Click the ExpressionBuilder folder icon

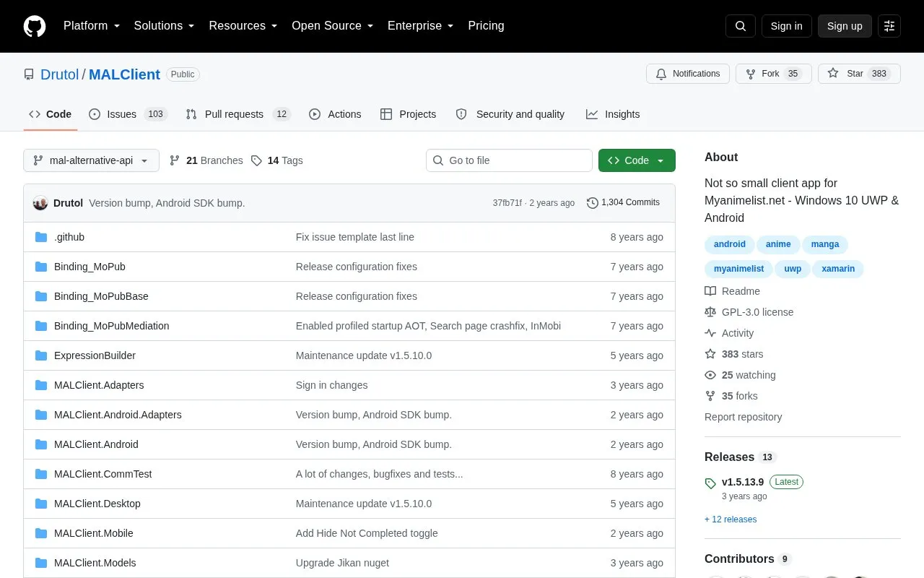41,355
